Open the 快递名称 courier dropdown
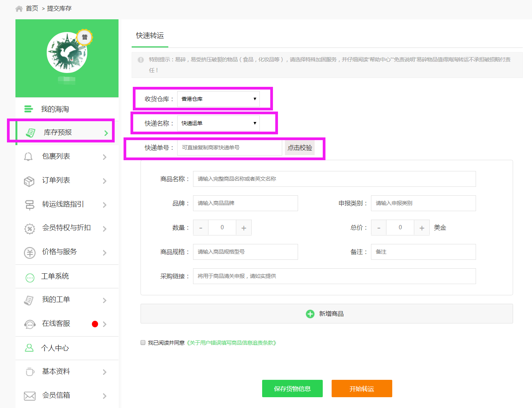 [x=218, y=123]
